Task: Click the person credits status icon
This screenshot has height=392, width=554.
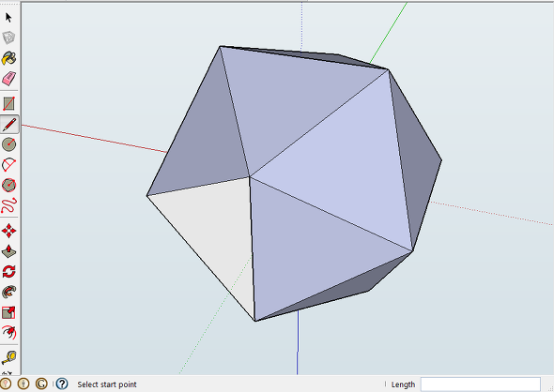Action: pyautogui.click(x=23, y=384)
